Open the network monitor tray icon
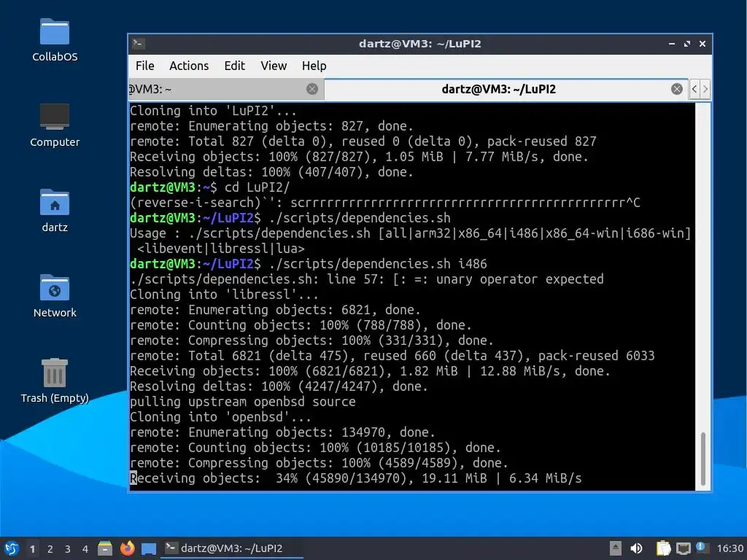Image resolution: width=747 pixels, height=560 pixels. [x=683, y=548]
